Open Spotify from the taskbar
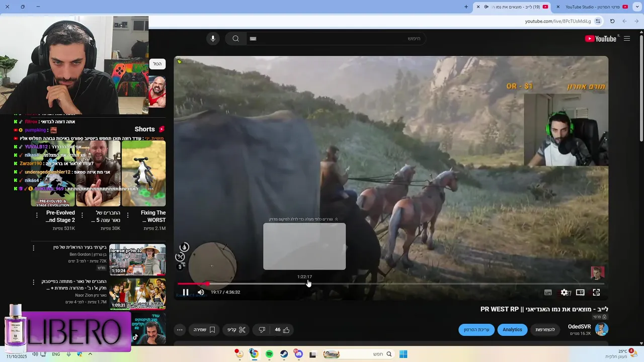 point(269,354)
